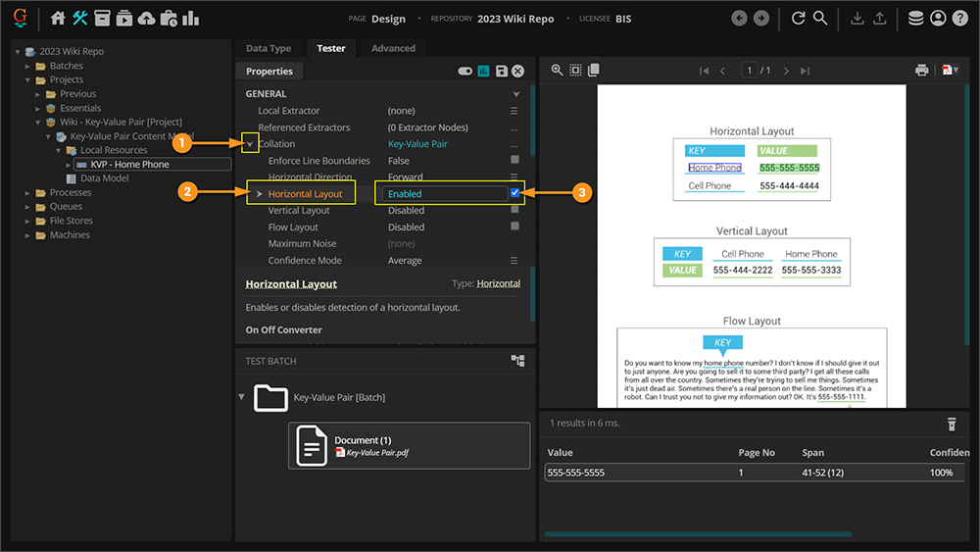Enable the Vertical Layout checkbox
Screen dimensions: 980x552
coord(514,211)
